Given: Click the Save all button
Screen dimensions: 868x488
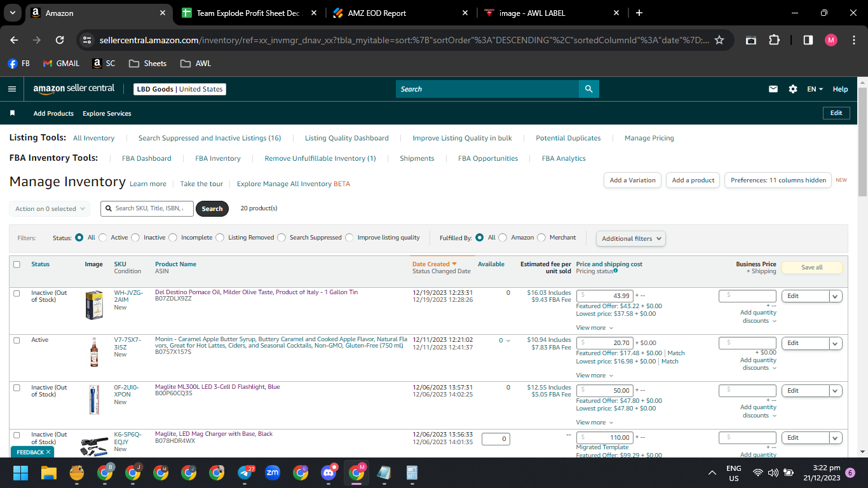Looking at the screenshot, I should [x=811, y=268].
